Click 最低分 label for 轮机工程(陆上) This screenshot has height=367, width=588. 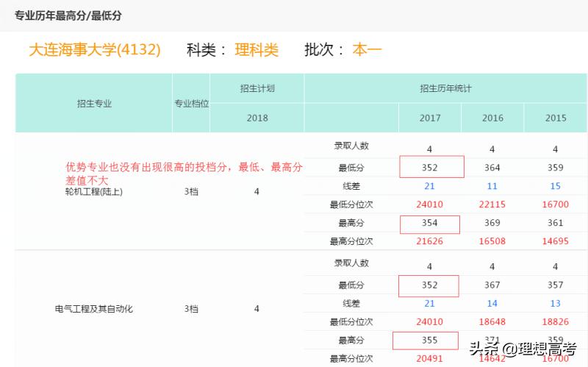click(x=351, y=168)
